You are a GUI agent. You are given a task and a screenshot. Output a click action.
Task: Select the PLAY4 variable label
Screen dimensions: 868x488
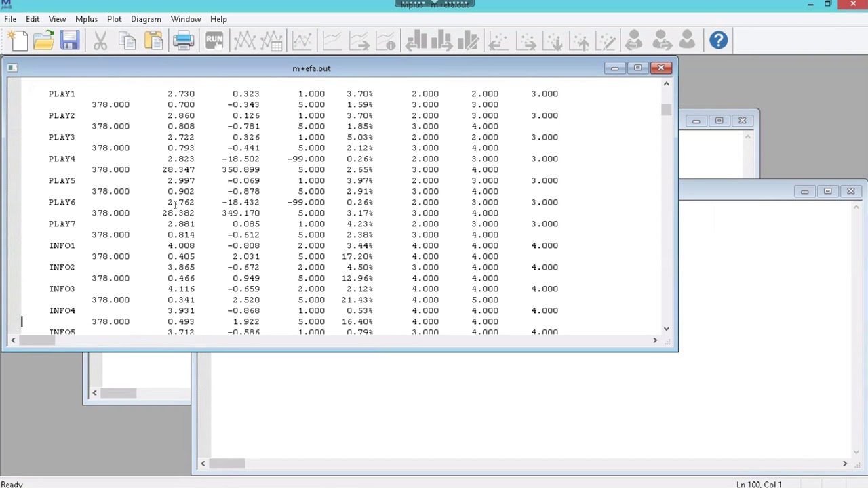62,159
